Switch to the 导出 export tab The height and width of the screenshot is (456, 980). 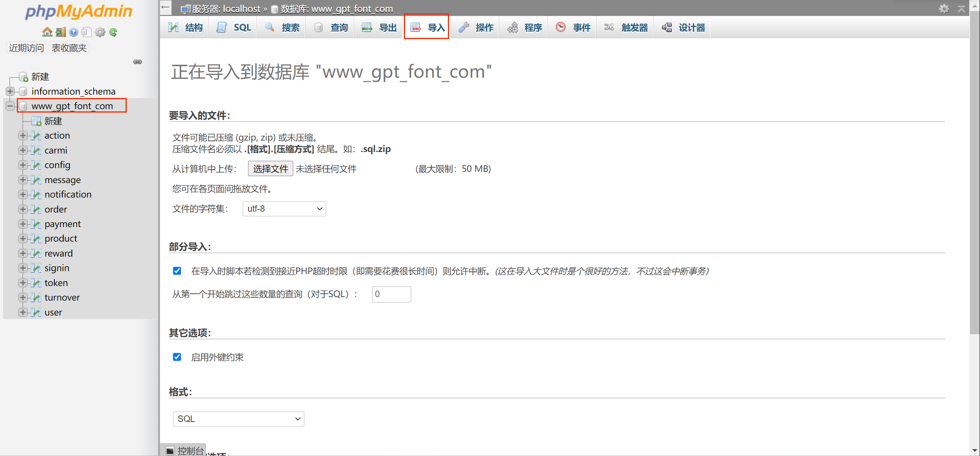click(379, 28)
